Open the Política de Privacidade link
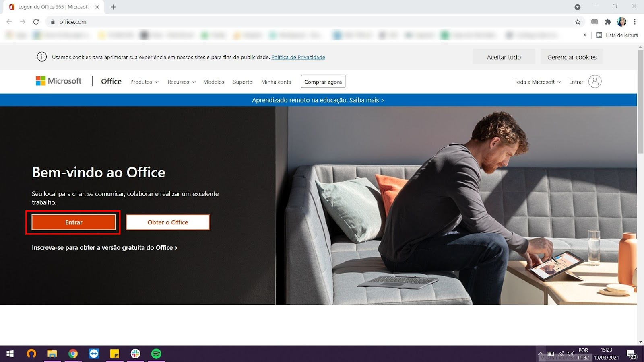 [x=298, y=57]
